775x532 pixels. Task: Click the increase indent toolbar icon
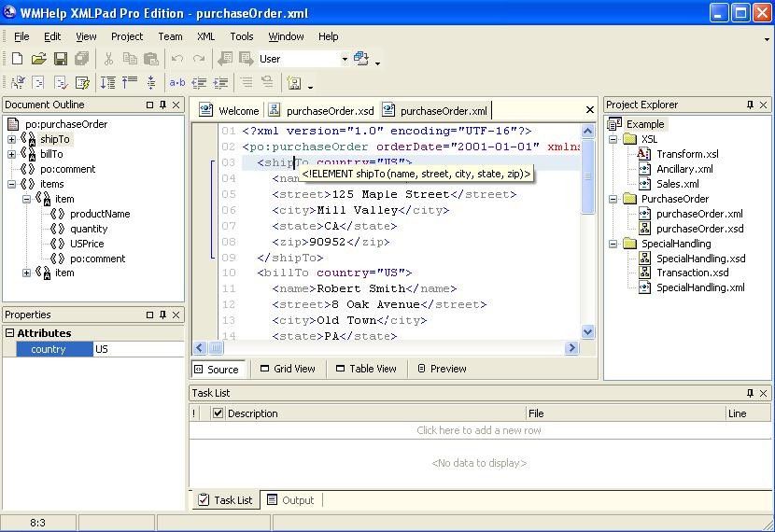click(x=220, y=82)
